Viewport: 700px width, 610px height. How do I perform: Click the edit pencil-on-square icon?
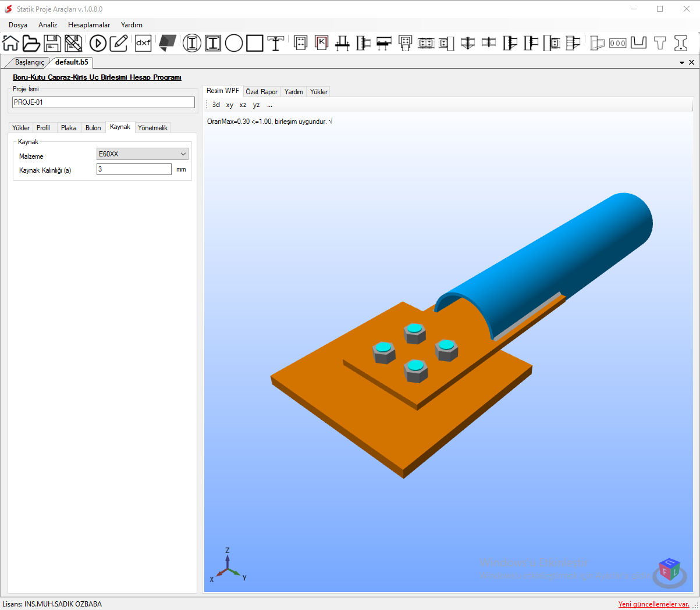click(x=119, y=43)
